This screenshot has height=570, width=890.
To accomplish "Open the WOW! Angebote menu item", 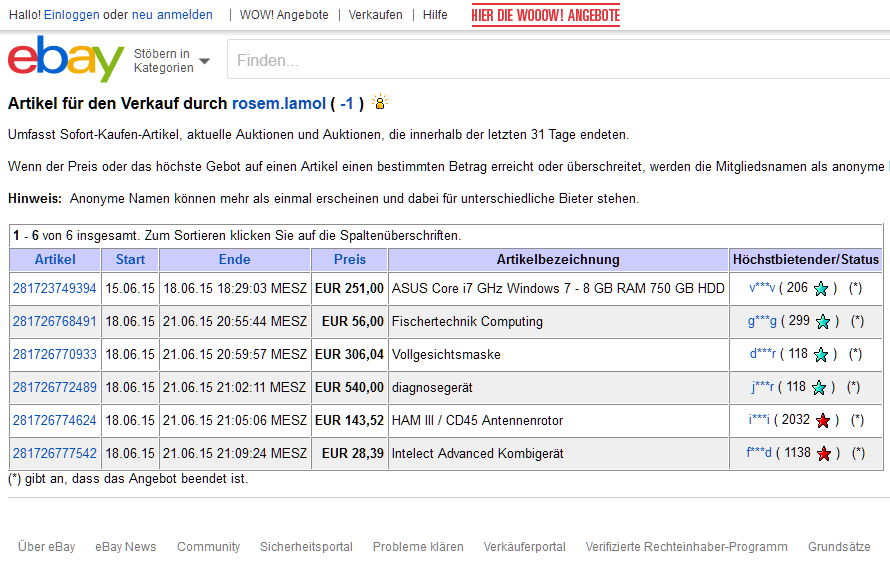I will [284, 15].
